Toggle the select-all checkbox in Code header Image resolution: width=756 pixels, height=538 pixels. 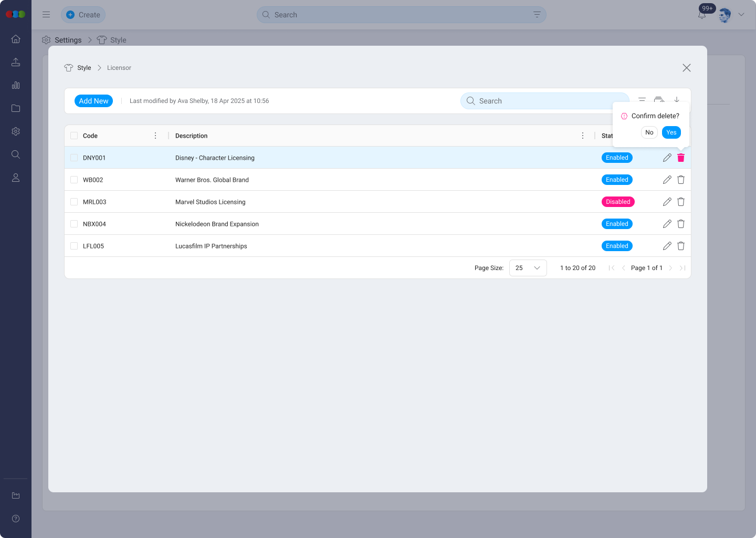click(x=74, y=136)
